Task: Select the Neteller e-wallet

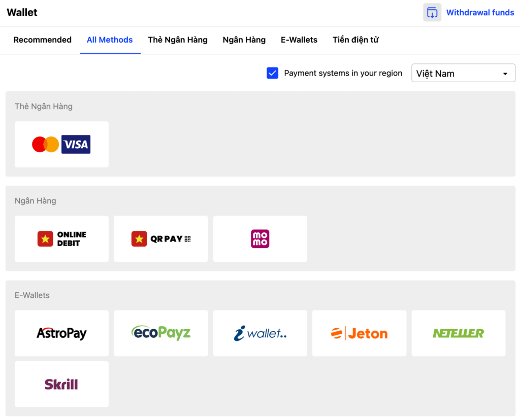Action: click(x=458, y=333)
